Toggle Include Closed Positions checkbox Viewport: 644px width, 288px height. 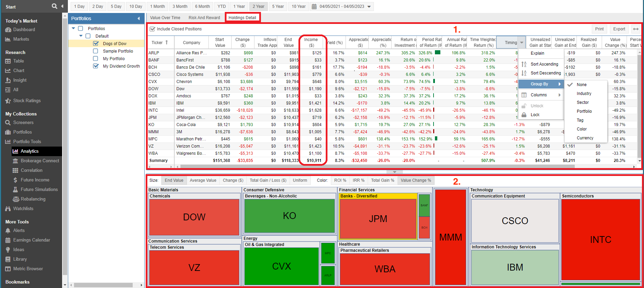pos(152,29)
